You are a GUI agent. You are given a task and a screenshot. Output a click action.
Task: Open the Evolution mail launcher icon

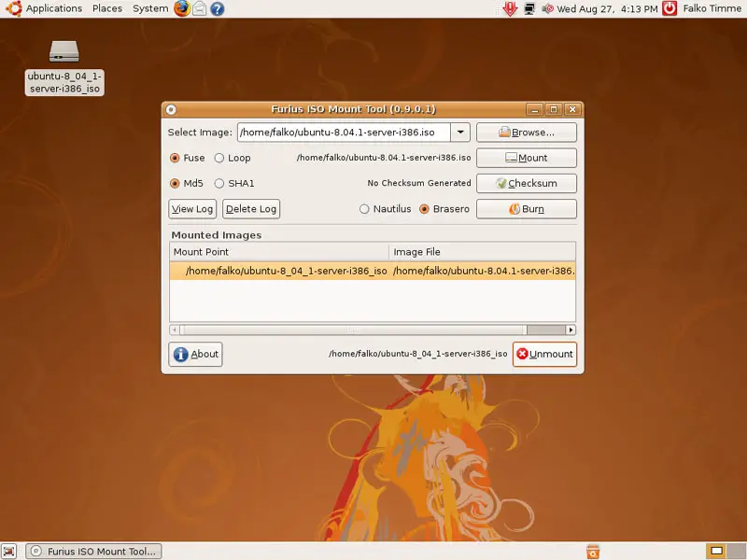coord(200,8)
